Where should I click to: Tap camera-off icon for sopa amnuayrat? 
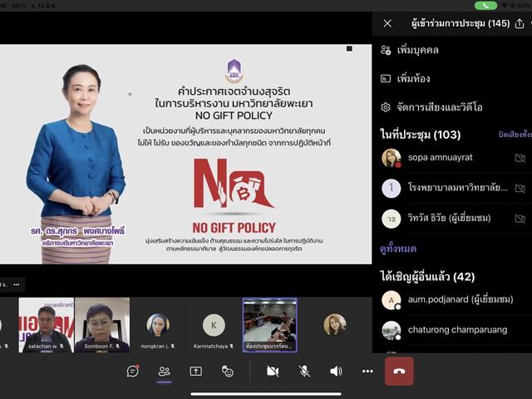520,158
